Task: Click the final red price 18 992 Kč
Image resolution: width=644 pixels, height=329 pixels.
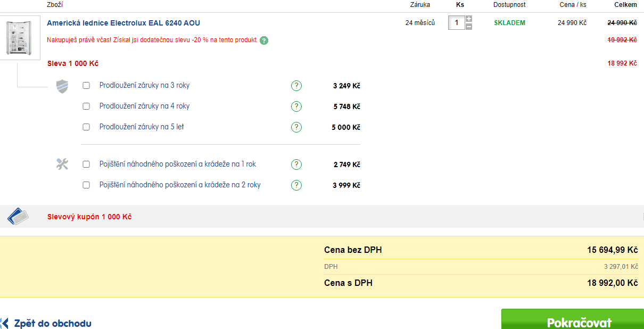Action: (x=622, y=63)
